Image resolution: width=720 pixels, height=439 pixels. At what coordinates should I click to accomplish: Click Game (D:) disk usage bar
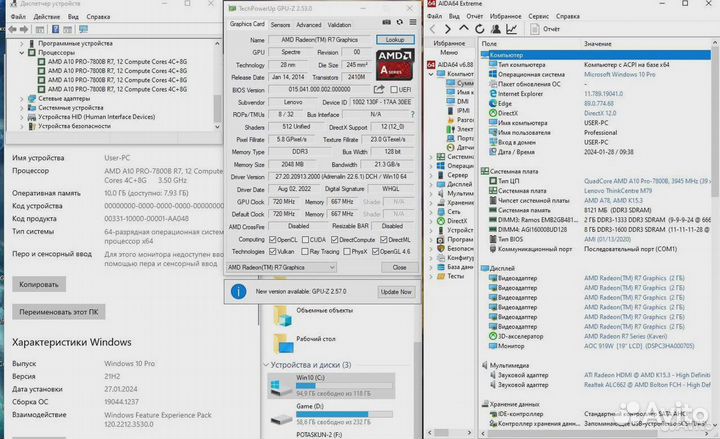(344, 414)
